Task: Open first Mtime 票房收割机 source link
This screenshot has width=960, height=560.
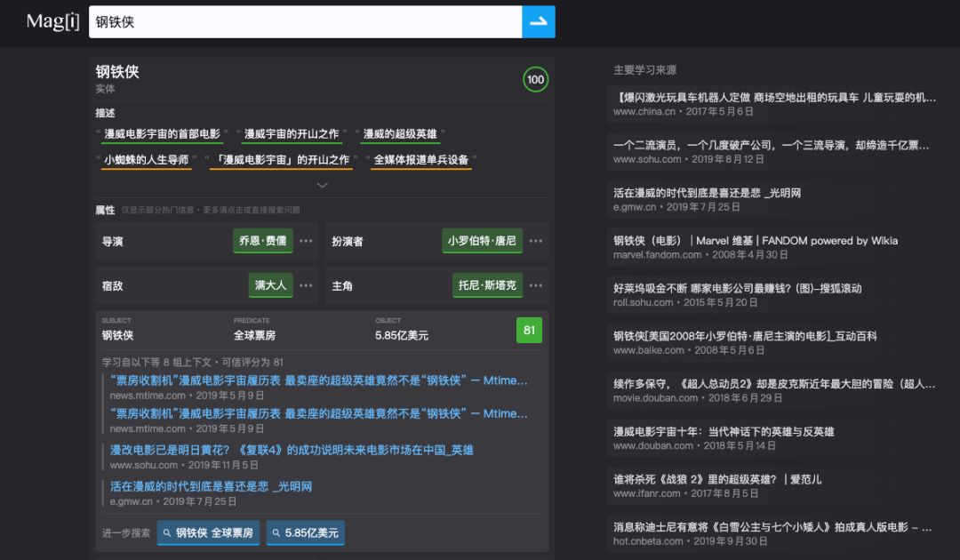Action: tap(318, 380)
